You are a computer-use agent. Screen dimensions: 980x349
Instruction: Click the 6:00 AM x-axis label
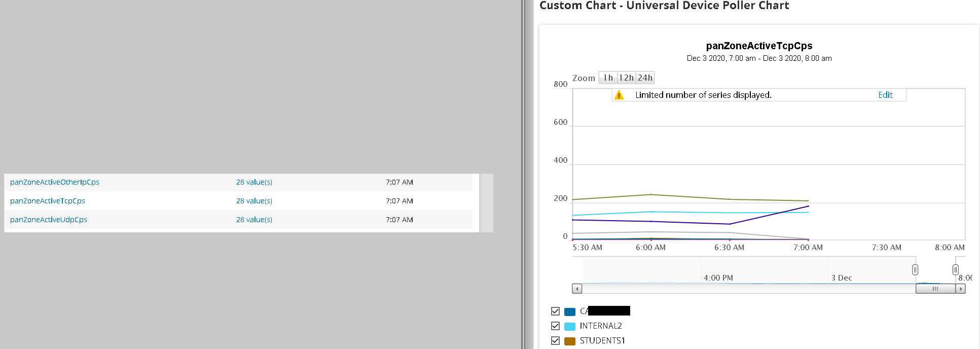(650, 248)
